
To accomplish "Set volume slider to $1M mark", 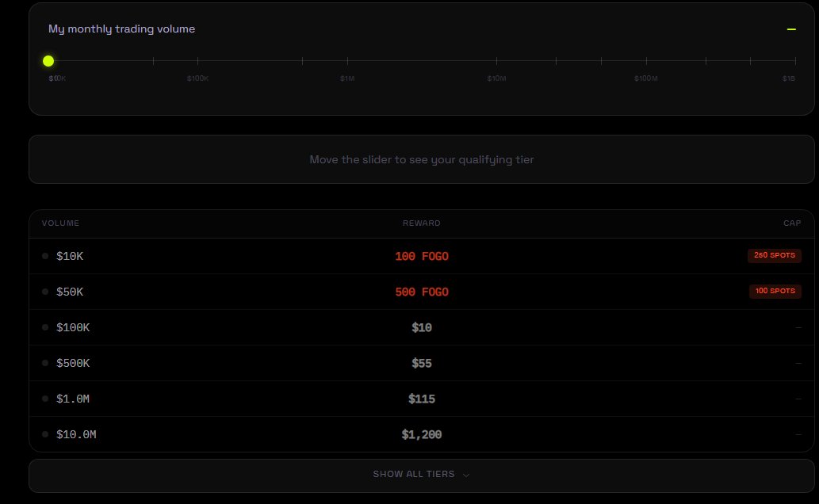I will [347, 61].
